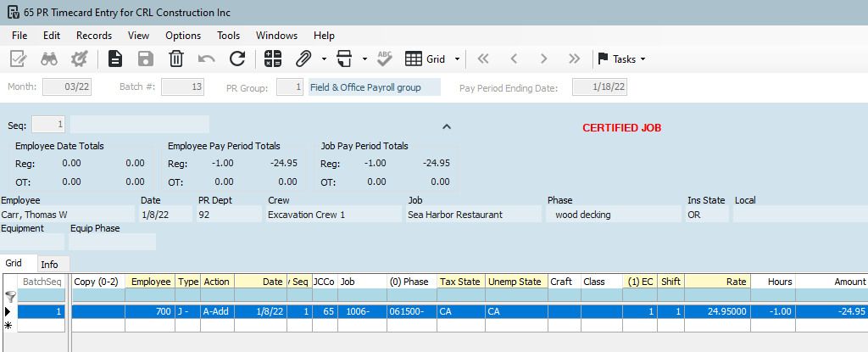Screen dimensions: 868x352
Task: Open the Windows menu
Action: click(277, 36)
